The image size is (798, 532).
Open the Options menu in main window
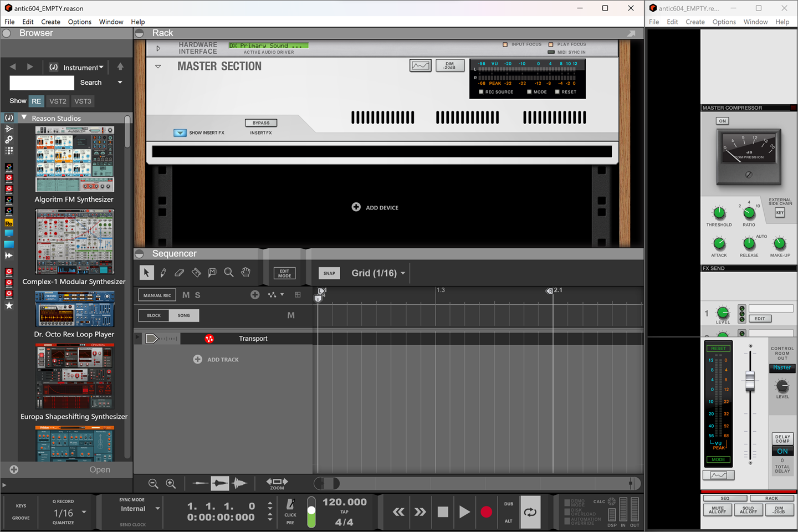coord(80,22)
